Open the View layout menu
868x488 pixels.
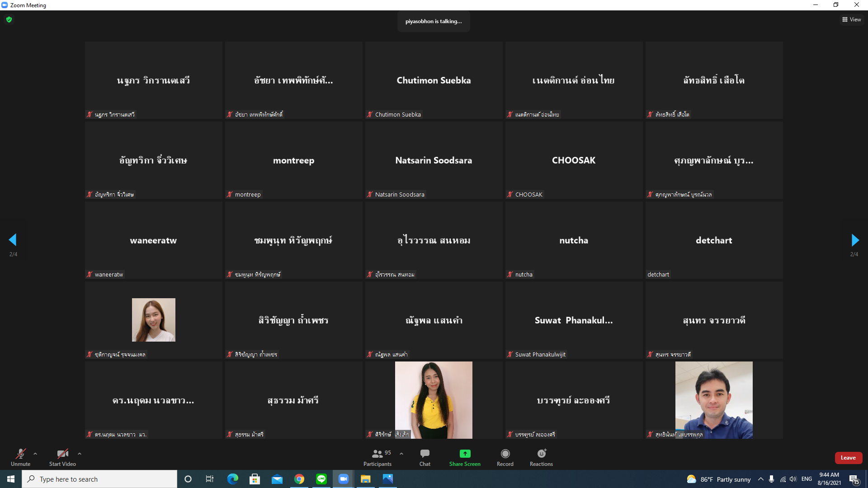[851, 19]
